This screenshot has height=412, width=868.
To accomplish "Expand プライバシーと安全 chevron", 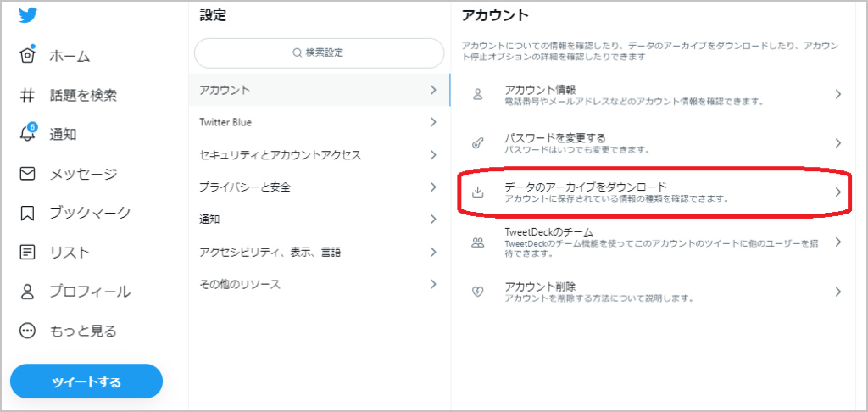I will 433,187.
